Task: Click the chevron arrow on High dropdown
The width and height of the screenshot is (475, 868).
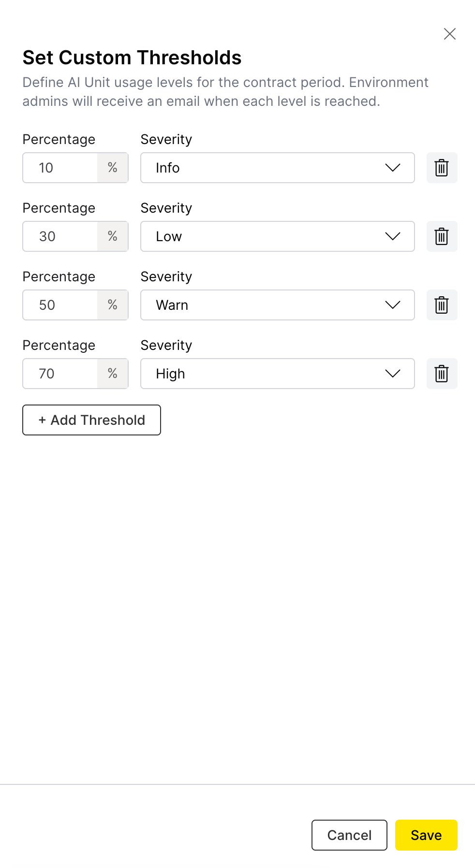Action: coord(393,374)
